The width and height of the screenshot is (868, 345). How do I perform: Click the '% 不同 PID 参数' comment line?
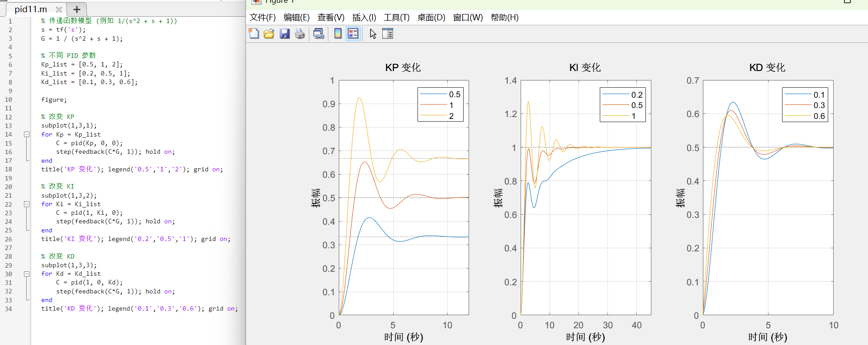tap(68, 55)
